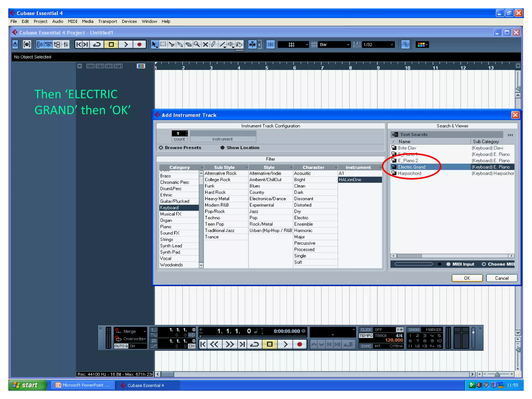Viewport: 532px width, 399px height.
Task: Choose Keyboard in the Category filter
Action: (x=179, y=208)
